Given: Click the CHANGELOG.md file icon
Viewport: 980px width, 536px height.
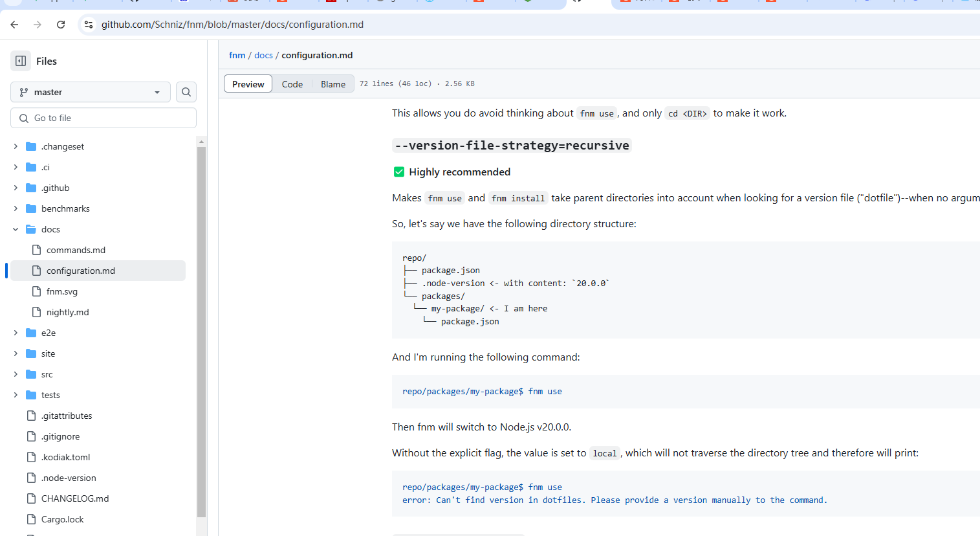Looking at the screenshot, I should pos(31,498).
